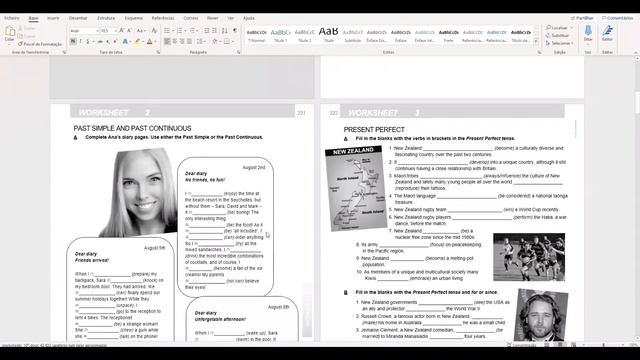The image size is (640, 360).
Task: Switch to Esquema tab
Action: coord(133,18)
